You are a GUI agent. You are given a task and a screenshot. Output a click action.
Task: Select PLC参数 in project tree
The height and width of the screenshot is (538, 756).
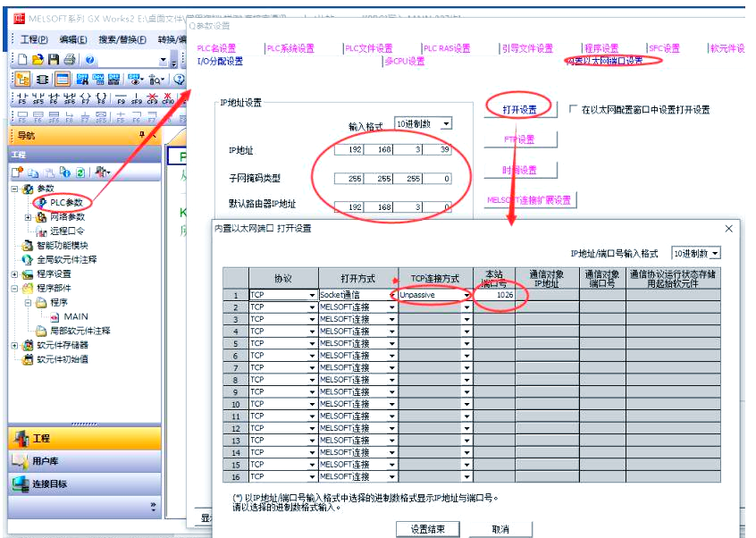66,203
